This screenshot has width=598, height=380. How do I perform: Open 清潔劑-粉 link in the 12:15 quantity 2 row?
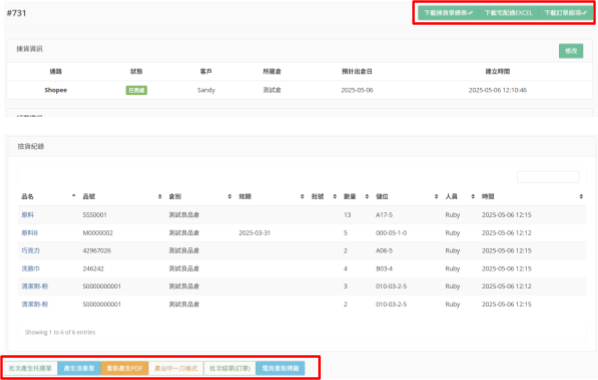click(x=35, y=304)
